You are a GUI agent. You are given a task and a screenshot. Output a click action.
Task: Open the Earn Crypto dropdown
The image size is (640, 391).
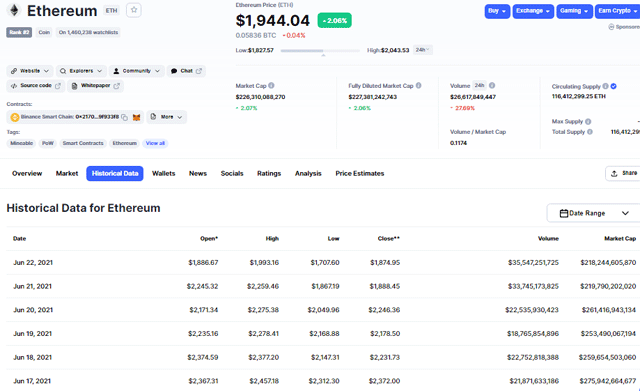coord(617,11)
